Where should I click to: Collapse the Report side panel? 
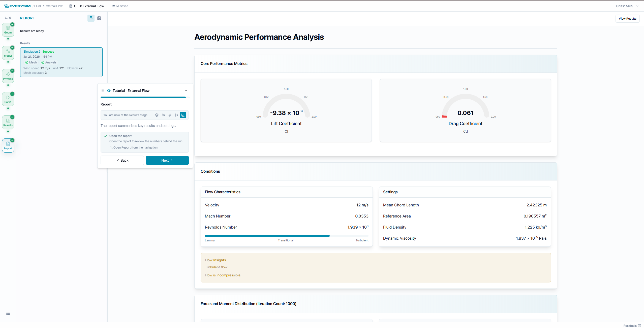pyautogui.click(x=99, y=18)
